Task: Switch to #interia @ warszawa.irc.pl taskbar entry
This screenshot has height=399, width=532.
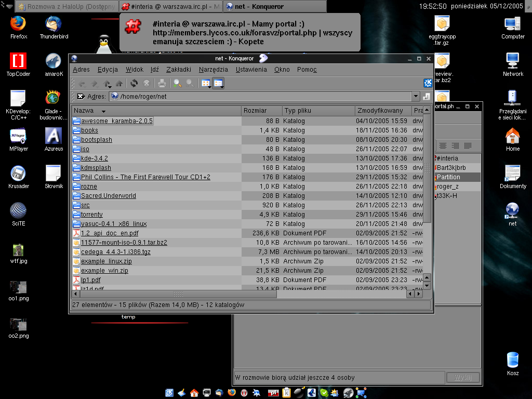Action: [171, 6]
